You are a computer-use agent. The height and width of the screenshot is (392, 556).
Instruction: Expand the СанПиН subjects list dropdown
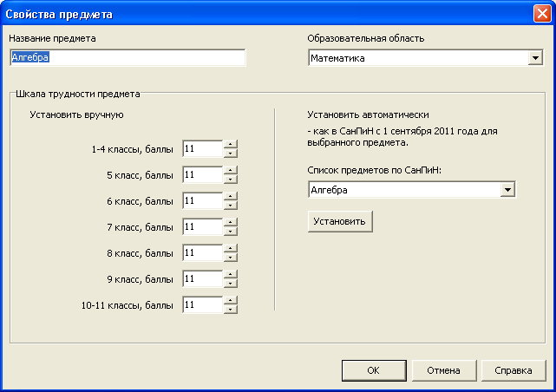(x=507, y=190)
